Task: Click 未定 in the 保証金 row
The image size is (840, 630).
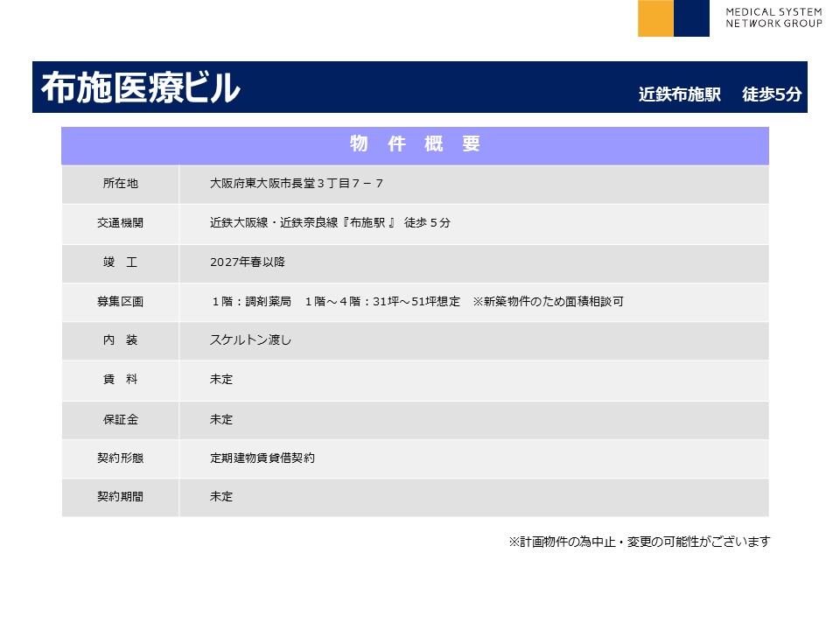Action: pos(221,419)
